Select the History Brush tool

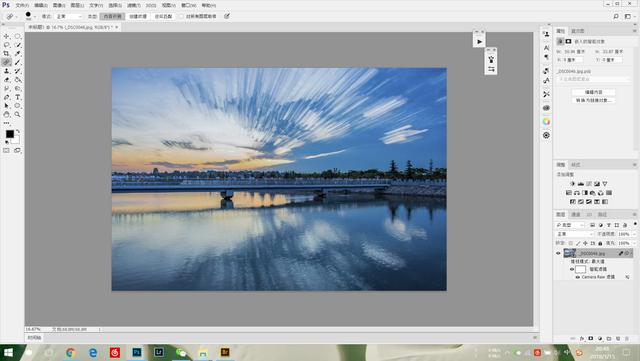tap(18, 71)
